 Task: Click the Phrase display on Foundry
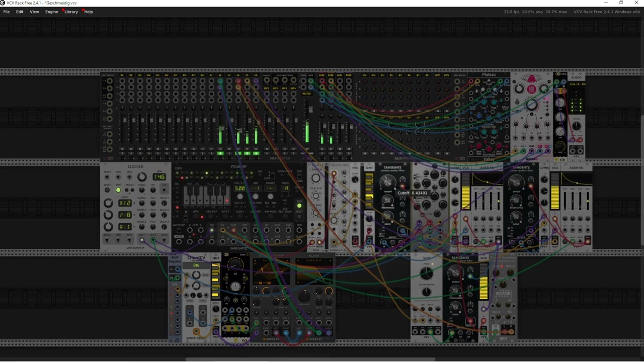(x=270, y=189)
